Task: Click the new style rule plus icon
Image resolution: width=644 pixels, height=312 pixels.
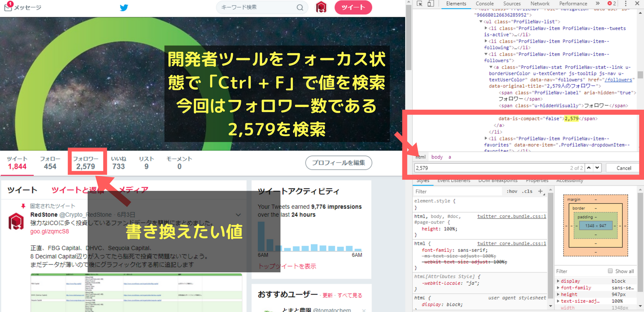Action: pos(540,191)
